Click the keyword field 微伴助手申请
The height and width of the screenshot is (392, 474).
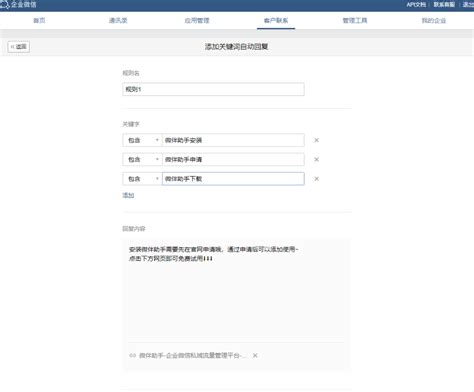(x=233, y=160)
